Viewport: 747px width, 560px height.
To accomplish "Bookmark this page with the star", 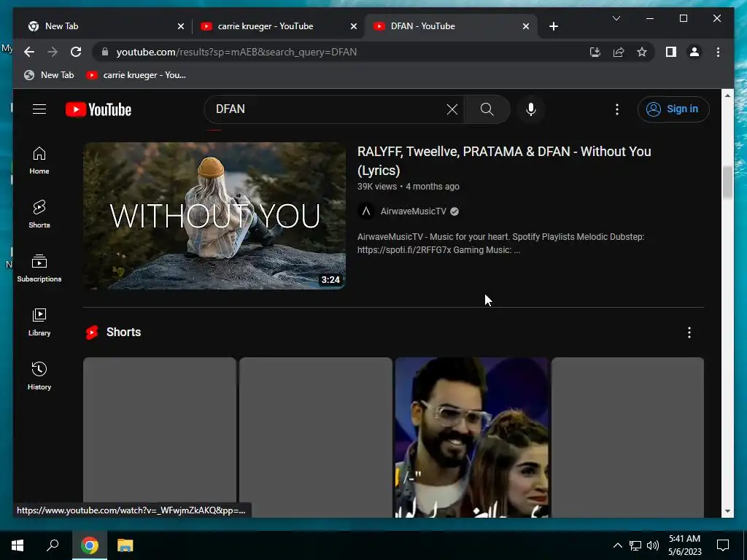I will (642, 52).
